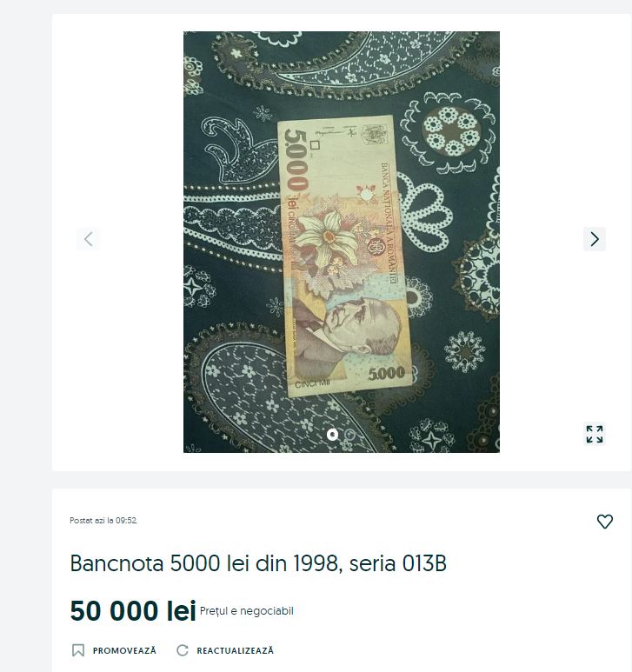Image resolution: width=632 pixels, height=672 pixels.
Task: Open photo fullscreen with expand arrows icon
Action: [x=595, y=434]
